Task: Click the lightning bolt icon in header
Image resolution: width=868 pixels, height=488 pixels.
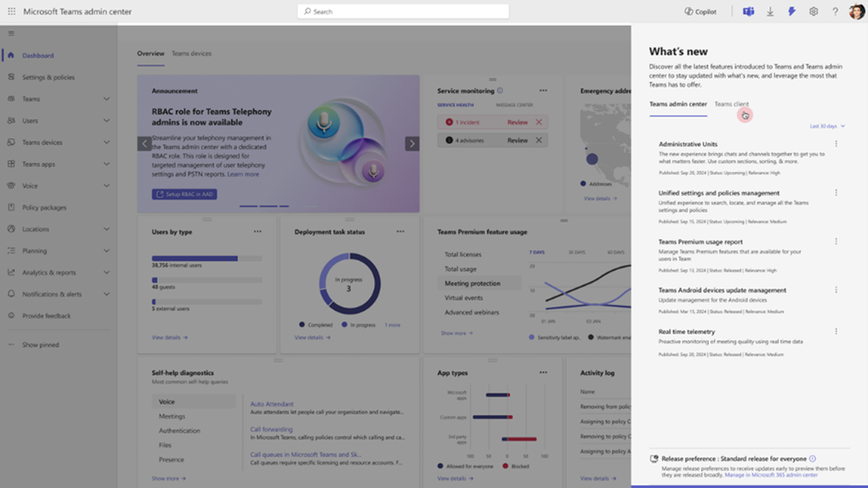Action: coord(792,11)
